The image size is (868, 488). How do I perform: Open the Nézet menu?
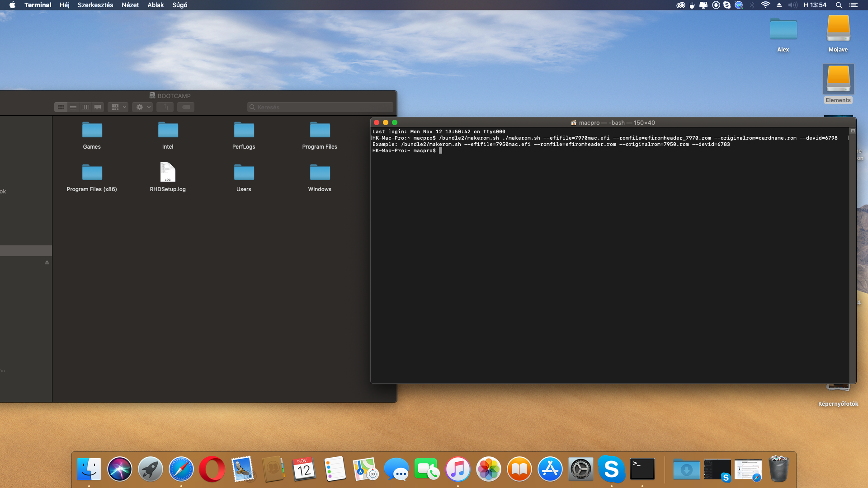pyautogui.click(x=130, y=5)
